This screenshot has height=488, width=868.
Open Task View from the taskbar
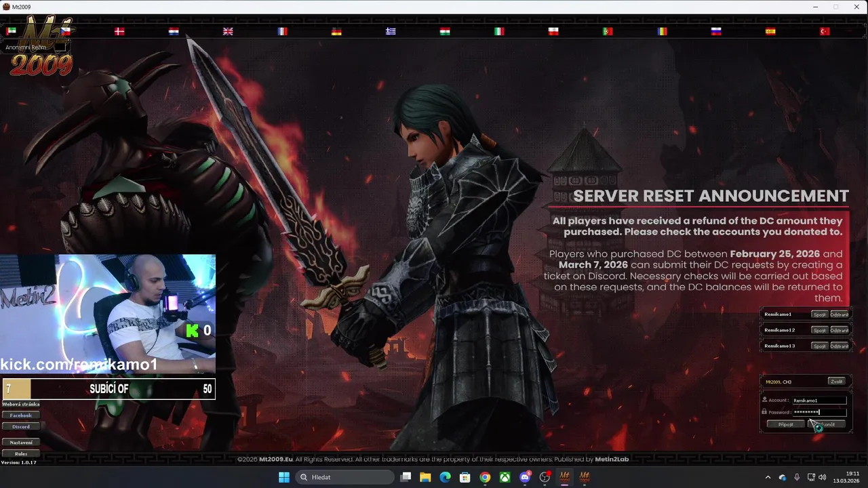click(406, 477)
